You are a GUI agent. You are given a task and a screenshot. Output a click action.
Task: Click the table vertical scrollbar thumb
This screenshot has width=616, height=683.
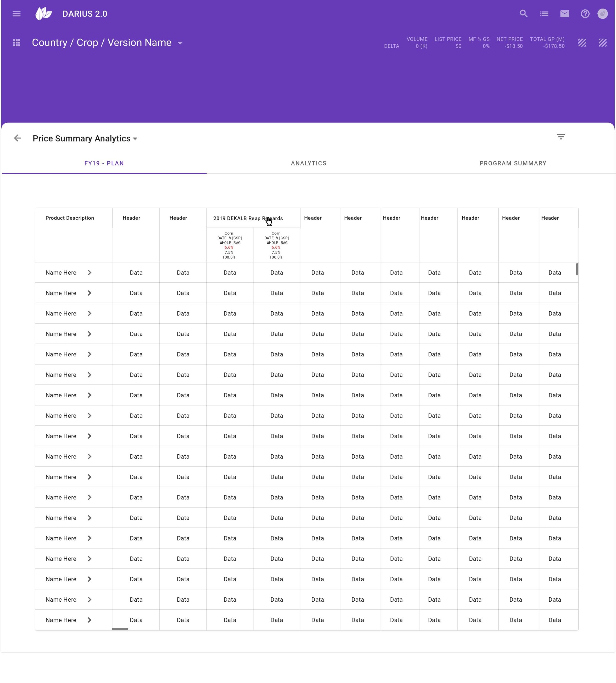click(x=577, y=269)
